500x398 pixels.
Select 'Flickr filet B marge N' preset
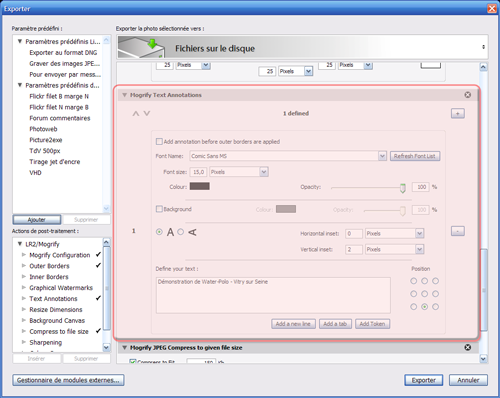coord(59,96)
